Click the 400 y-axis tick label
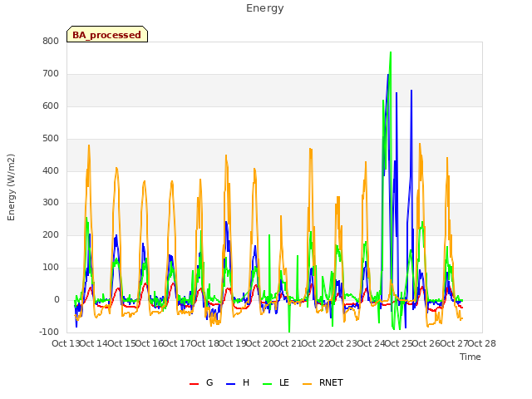This screenshot has height=399, width=532. (x=51, y=170)
